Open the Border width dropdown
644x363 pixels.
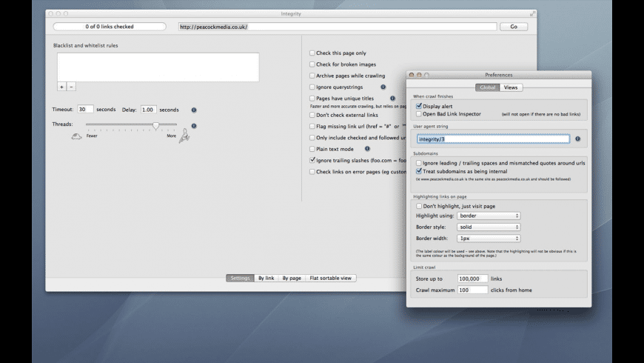coord(489,239)
